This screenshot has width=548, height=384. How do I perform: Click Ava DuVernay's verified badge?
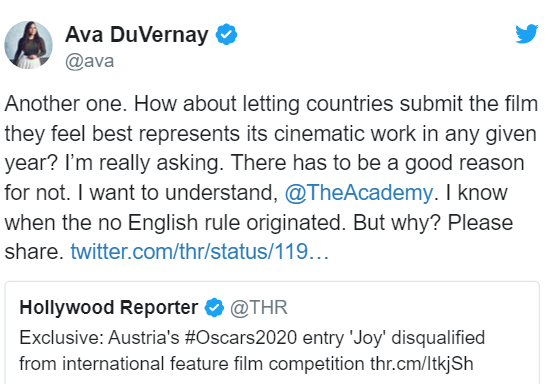pos(226,34)
